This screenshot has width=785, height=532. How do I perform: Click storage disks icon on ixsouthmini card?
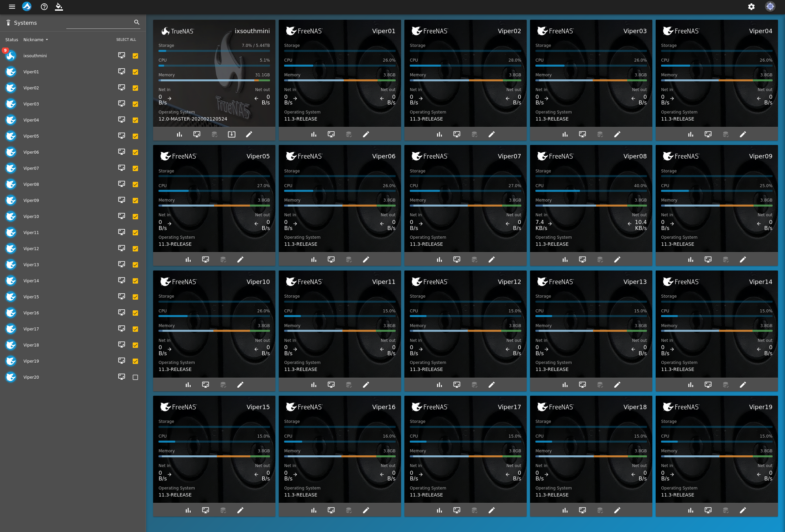[x=214, y=134]
